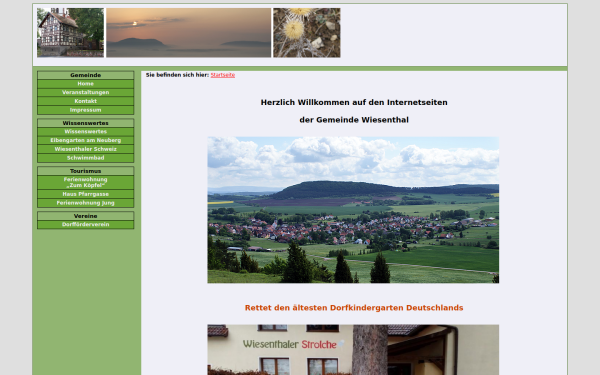
Task: Click 'Rettet den ältesten Dorfkindergarten Deutschlands' heading
Action: pyautogui.click(x=354, y=308)
